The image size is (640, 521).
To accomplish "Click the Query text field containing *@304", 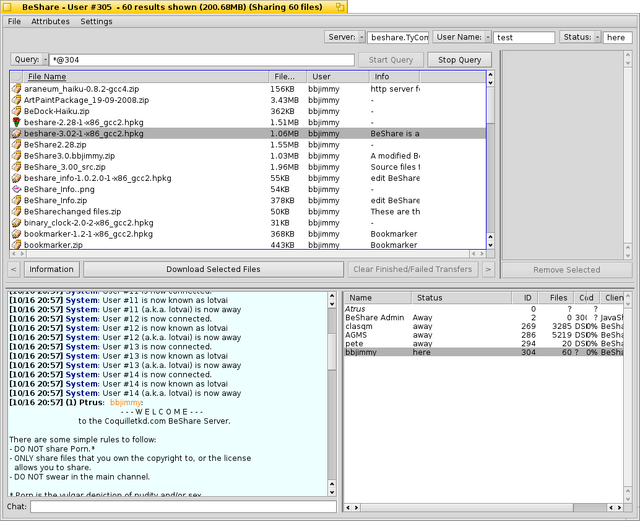I will pos(202,60).
